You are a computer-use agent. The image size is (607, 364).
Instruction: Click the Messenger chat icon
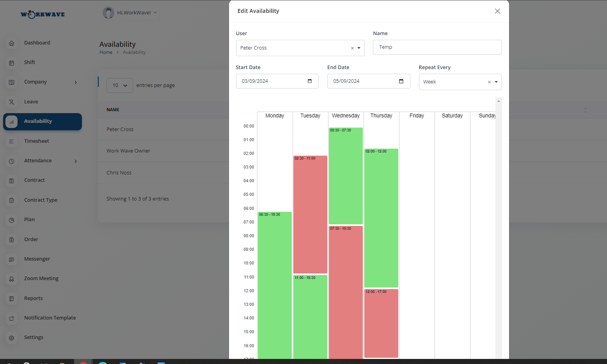tap(12, 259)
